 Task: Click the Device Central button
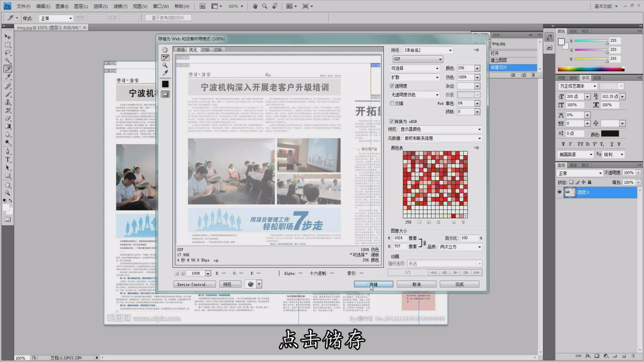194,284
